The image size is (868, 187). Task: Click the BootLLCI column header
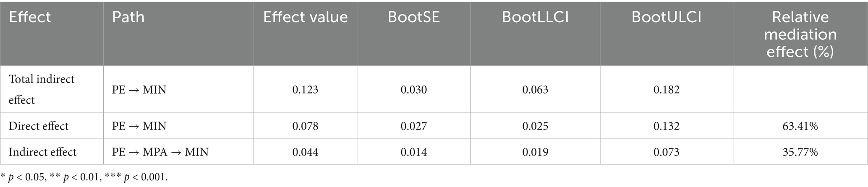(x=535, y=17)
